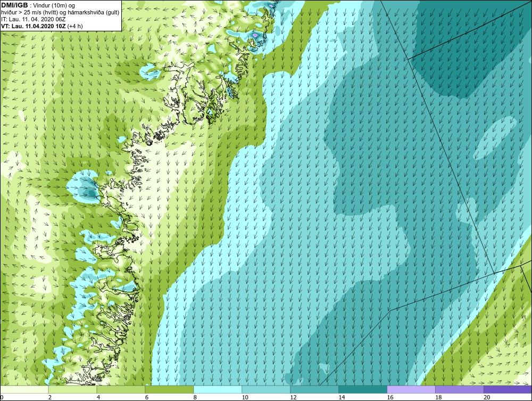Image resolution: width=532 pixels, height=401 pixels.
Task: Click the 'IT: Lau. 11. 04. 2020 06Z' line
Action: point(33,19)
